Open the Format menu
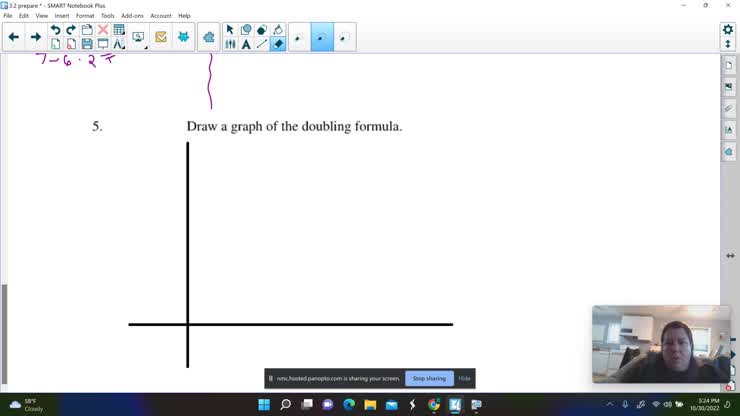Screen dimensions: 740x416 (x=85, y=16)
